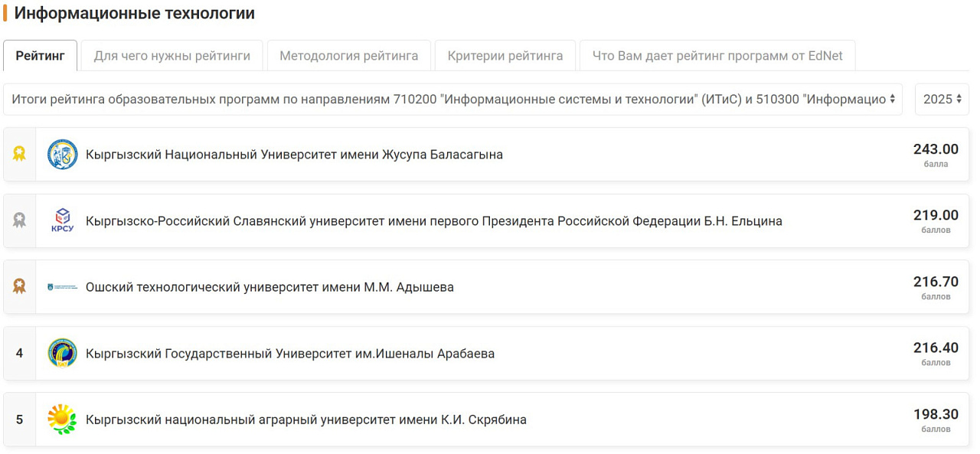Open Кыргызский Национальный Университет имени Жусупа Баласагына
This screenshot has height=454, width=980.
(294, 155)
